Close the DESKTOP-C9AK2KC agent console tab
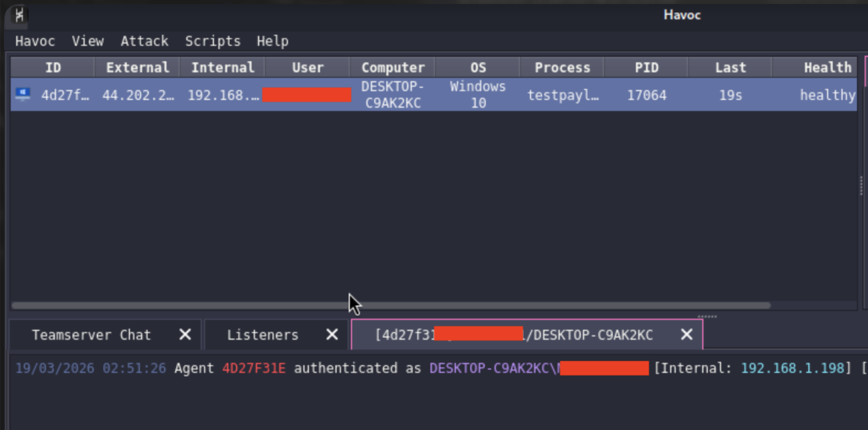868x430 pixels. pyautogui.click(x=687, y=335)
